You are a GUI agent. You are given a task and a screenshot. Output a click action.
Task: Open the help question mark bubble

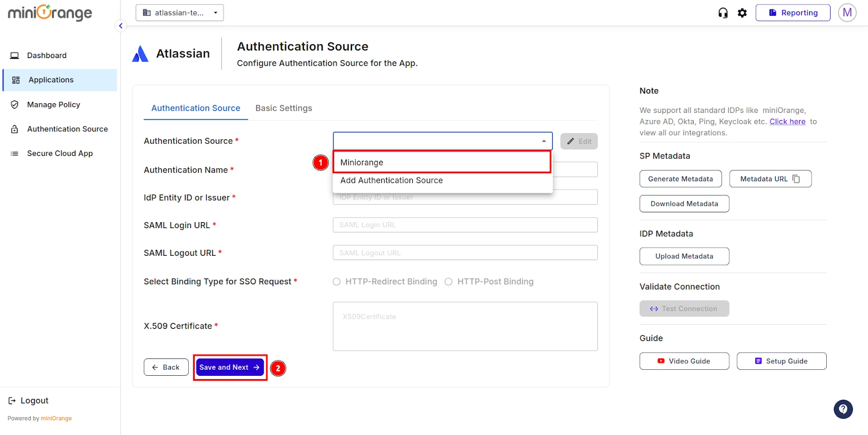[x=843, y=409]
